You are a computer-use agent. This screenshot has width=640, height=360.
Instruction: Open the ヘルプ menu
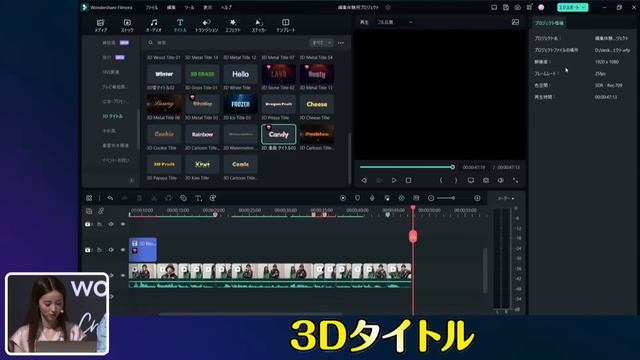226,7
